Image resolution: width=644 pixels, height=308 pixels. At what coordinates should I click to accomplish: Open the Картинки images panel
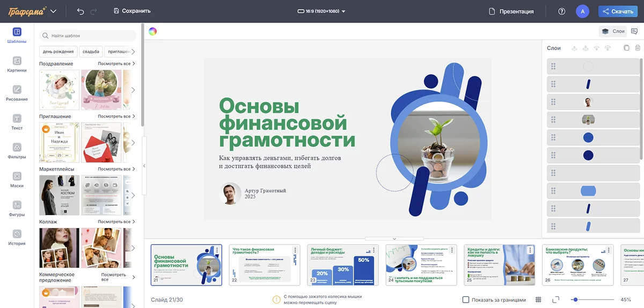[17, 64]
